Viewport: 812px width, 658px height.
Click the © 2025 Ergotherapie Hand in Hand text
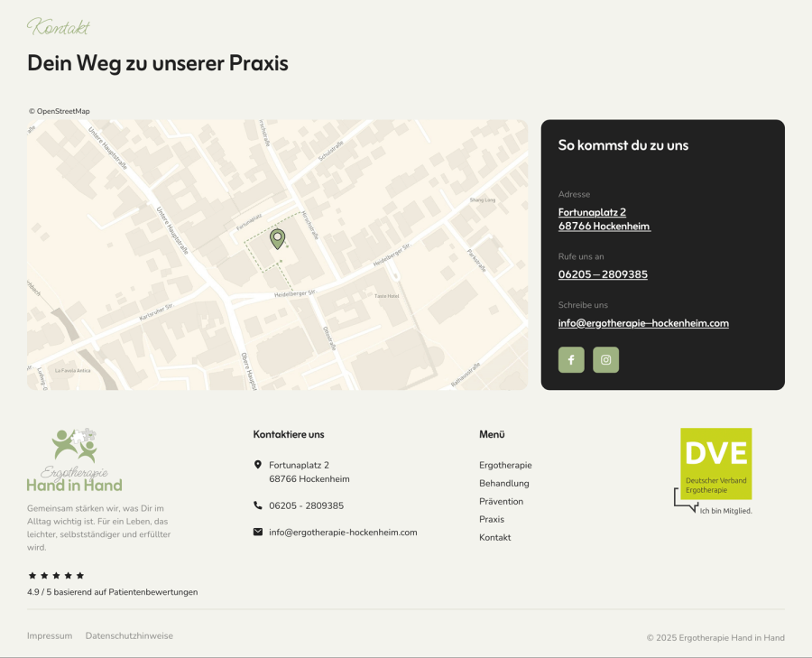715,638
